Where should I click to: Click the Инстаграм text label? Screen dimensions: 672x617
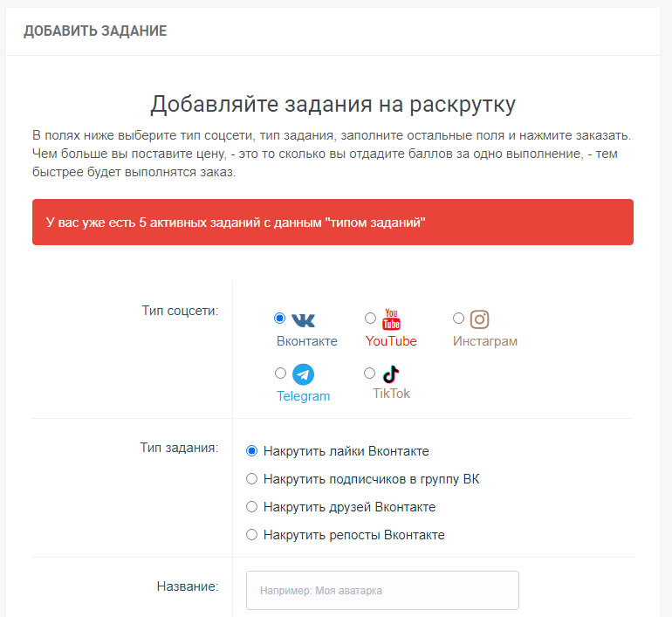[484, 341]
